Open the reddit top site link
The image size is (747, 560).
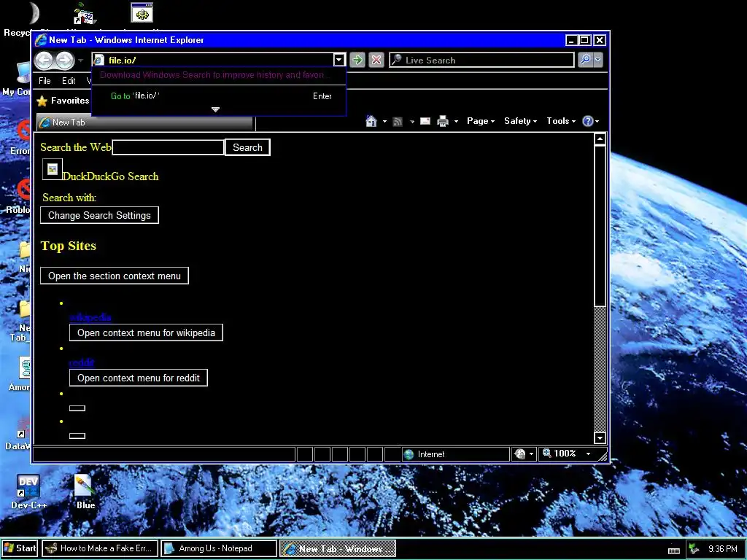pos(82,362)
